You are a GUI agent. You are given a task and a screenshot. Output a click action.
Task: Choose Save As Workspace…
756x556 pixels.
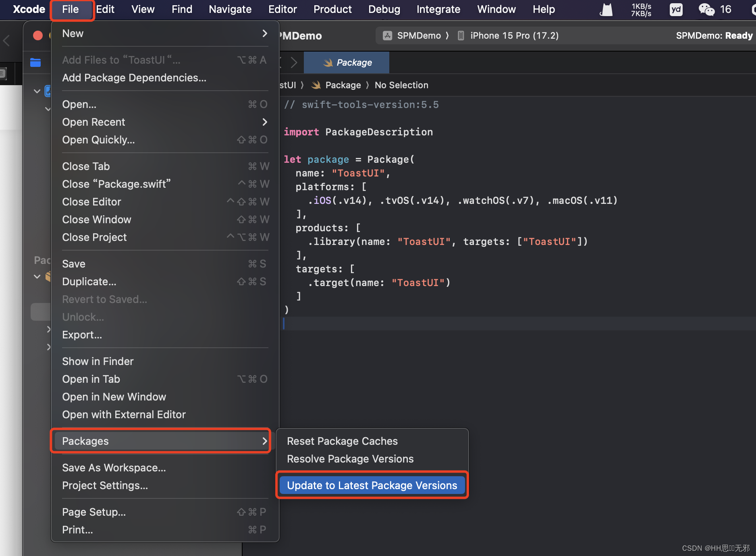tap(165, 468)
